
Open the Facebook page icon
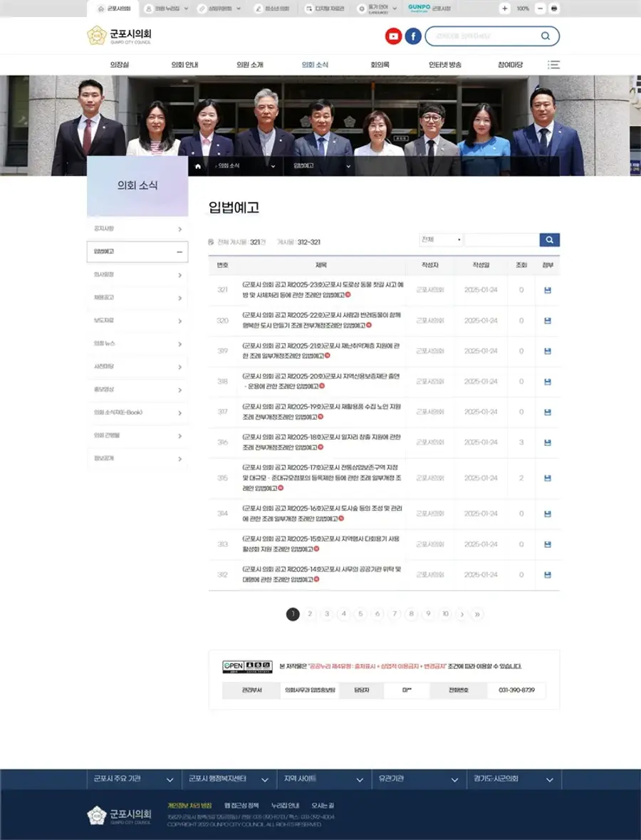point(413,36)
